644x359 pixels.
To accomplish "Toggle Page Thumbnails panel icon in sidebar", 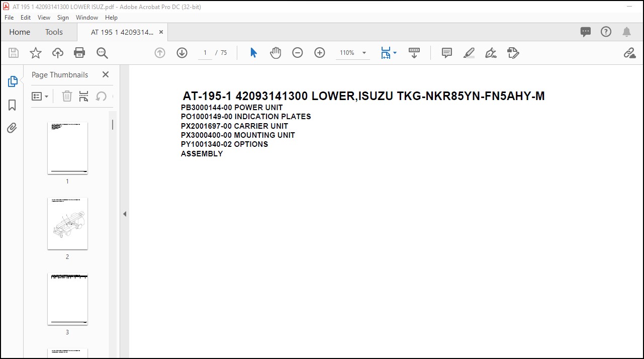I will click(13, 81).
